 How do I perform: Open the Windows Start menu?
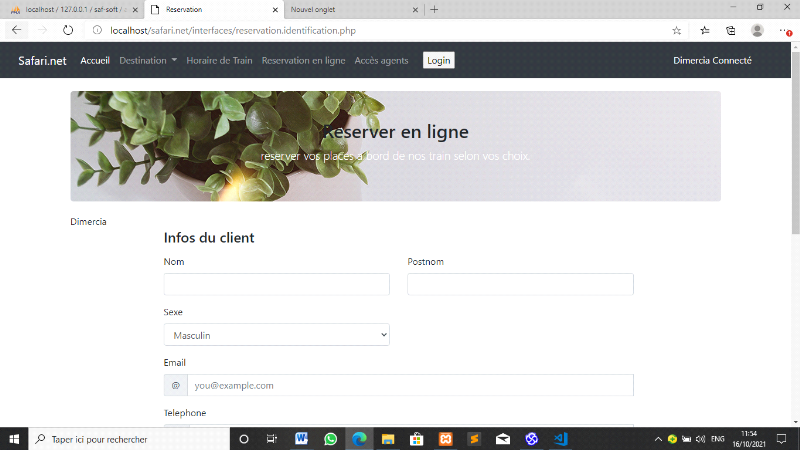14,439
